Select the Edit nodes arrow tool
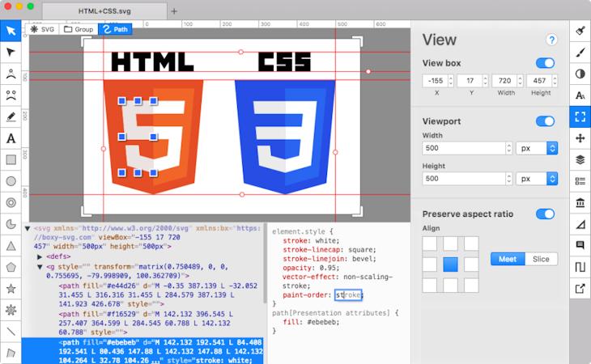The height and width of the screenshot is (364, 591). pos(11,52)
